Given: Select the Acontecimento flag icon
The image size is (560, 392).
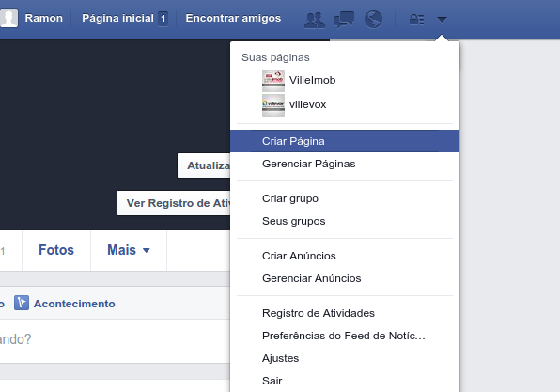Looking at the screenshot, I should [22, 303].
